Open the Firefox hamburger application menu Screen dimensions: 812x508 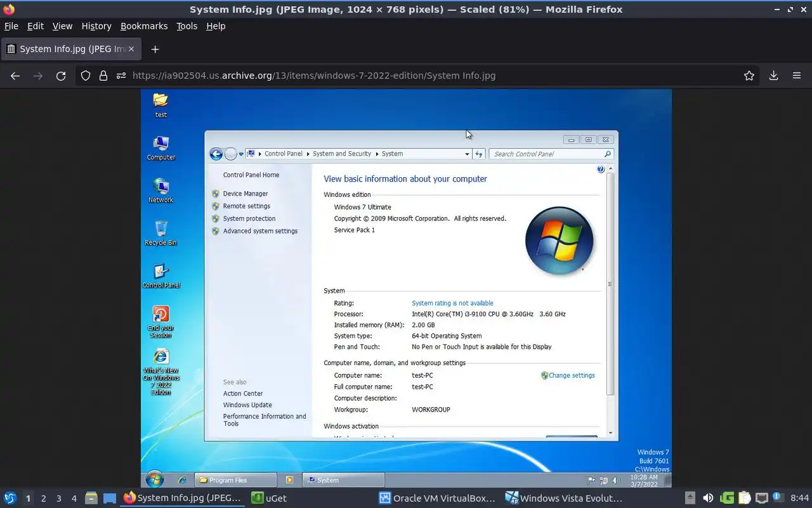tap(797, 76)
